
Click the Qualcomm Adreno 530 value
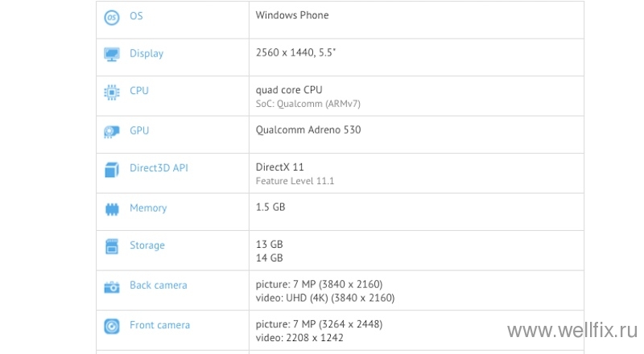tap(308, 130)
